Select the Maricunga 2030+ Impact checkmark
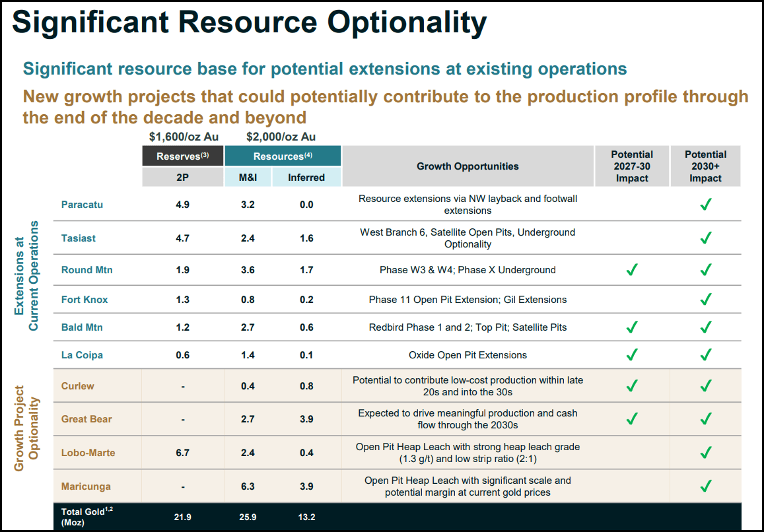 705,486
